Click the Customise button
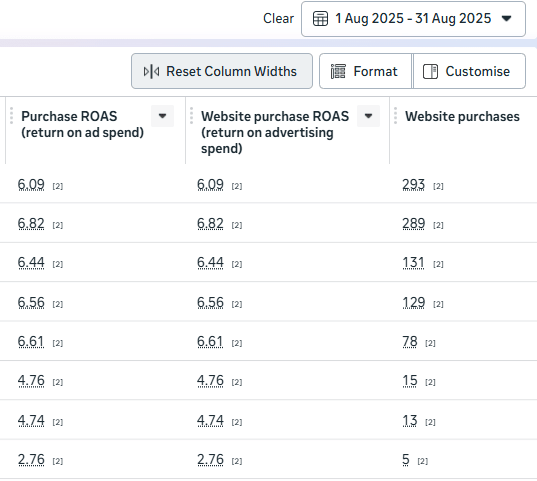Viewport: 537px width, 481px height. click(469, 71)
